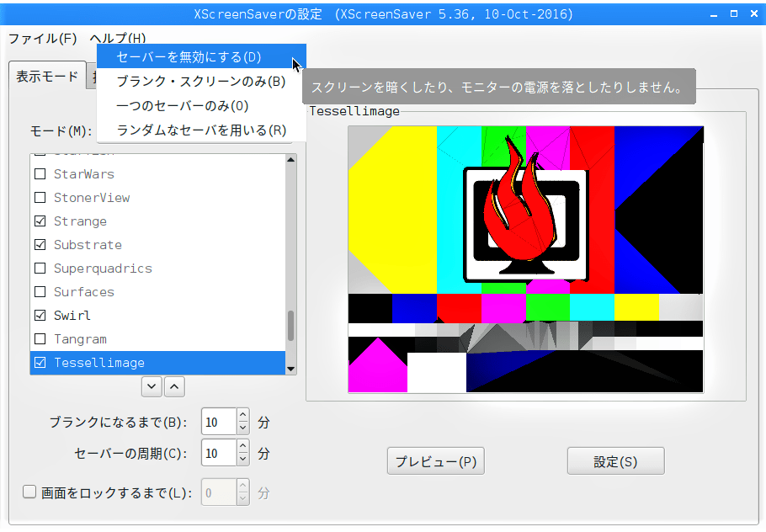The width and height of the screenshot is (766, 532).
Task: Increase セーバーの周期(C) value with the up arrow
Action: (x=242, y=446)
